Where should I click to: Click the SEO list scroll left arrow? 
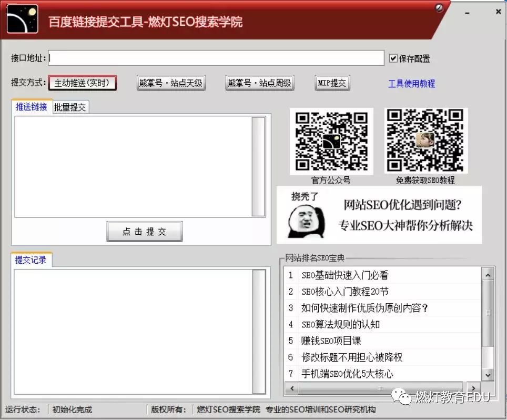[292, 388]
